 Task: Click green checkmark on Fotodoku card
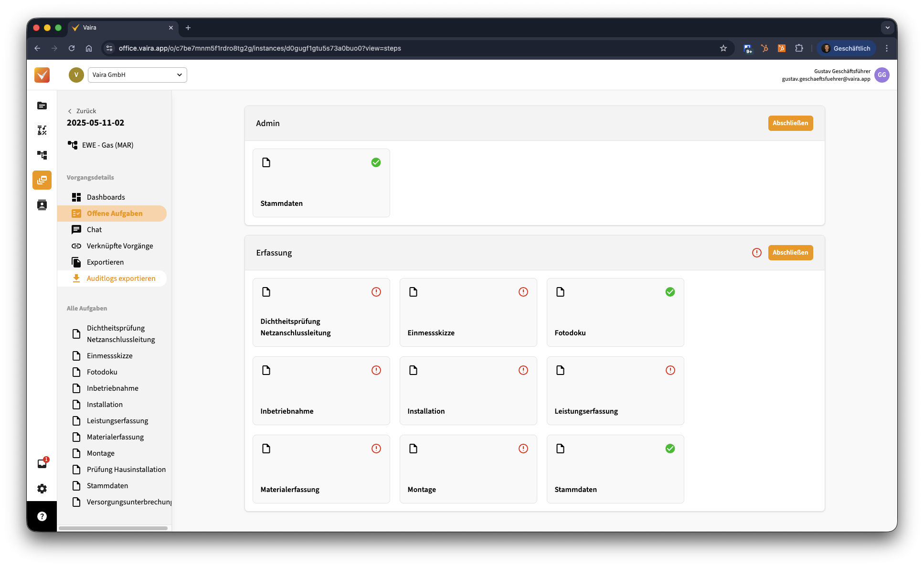pos(670,292)
